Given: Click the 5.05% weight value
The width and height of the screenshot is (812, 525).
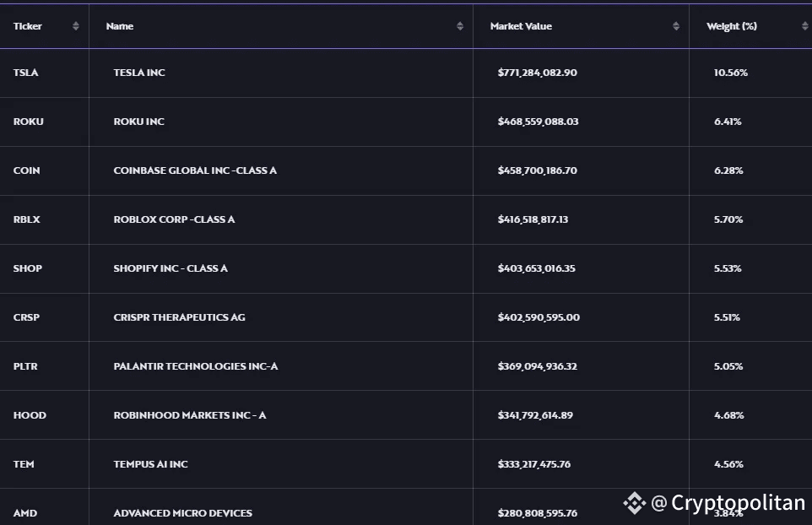Looking at the screenshot, I should [728, 366].
